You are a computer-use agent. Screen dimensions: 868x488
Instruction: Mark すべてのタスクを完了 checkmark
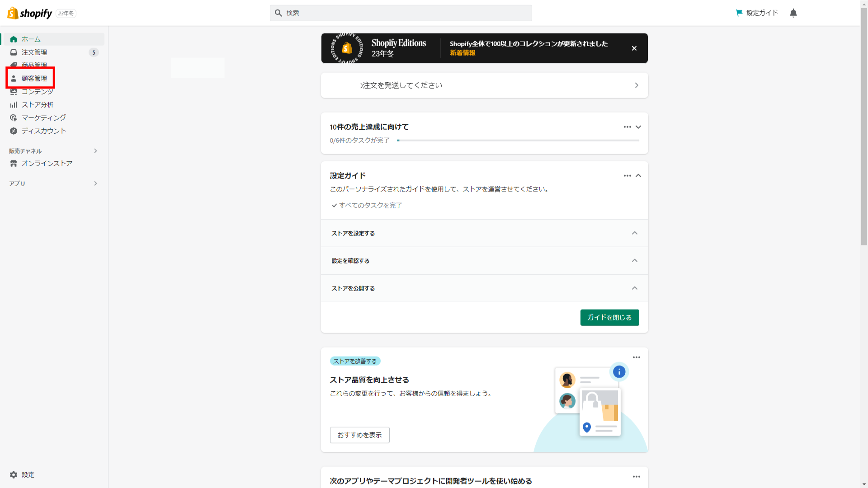335,206
